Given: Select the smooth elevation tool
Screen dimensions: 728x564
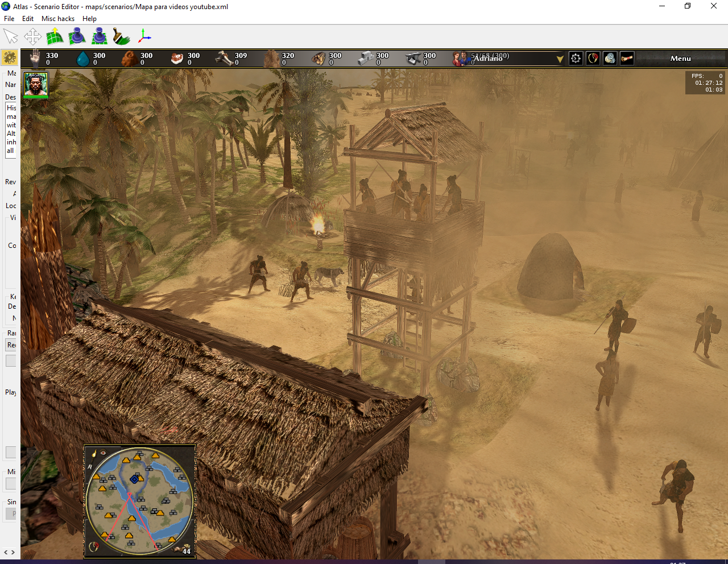Looking at the screenshot, I should pos(77,37).
